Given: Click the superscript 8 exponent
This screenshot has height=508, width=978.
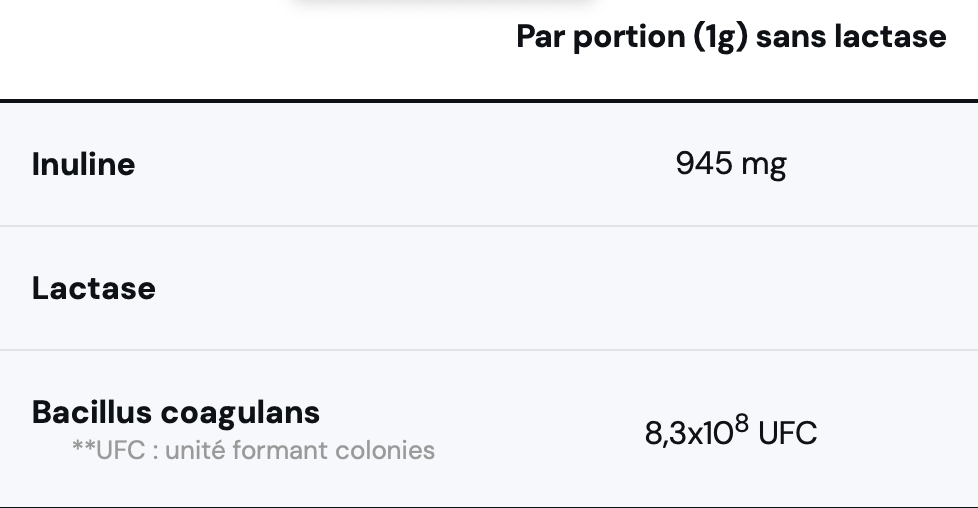Looking at the screenshot, I should click(742, 423).
